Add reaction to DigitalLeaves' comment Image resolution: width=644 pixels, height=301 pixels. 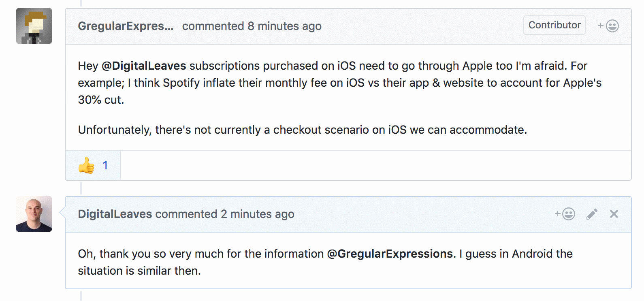(565, 214)
